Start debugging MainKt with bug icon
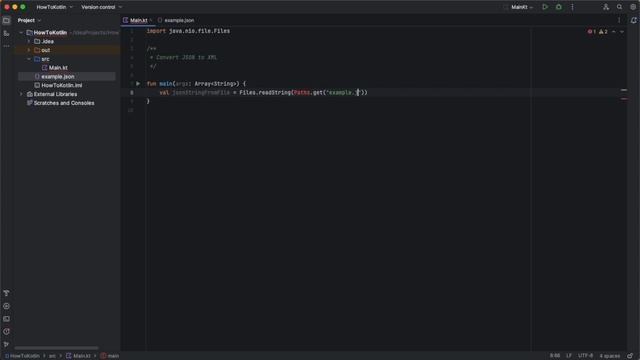 pyautogui.click(x=559, y=7)
